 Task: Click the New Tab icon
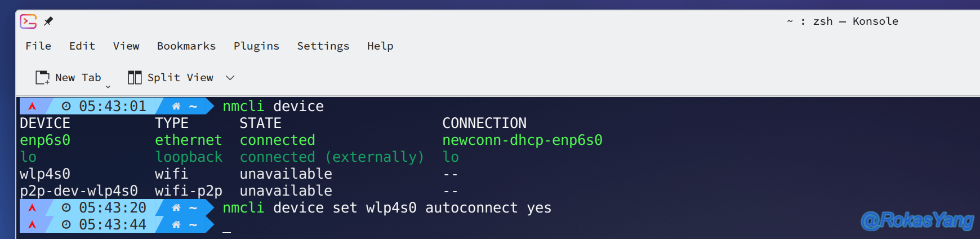(x=43, y=78)
